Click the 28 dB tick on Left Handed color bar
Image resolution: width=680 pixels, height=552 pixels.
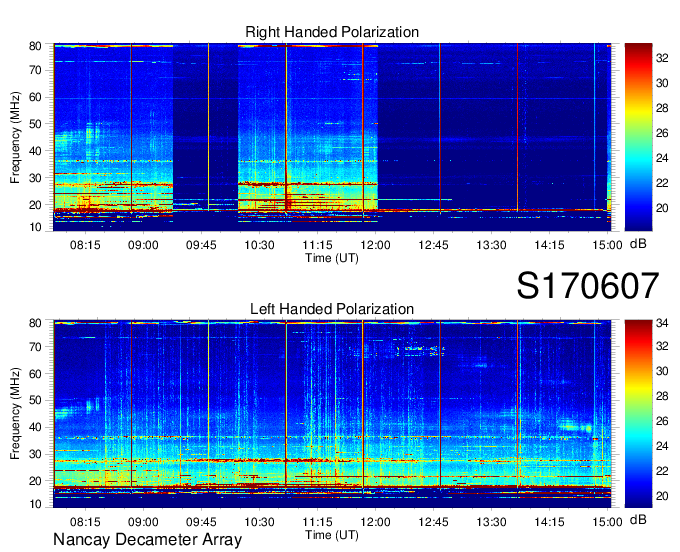pyautogui.click(x=662, y=396)
